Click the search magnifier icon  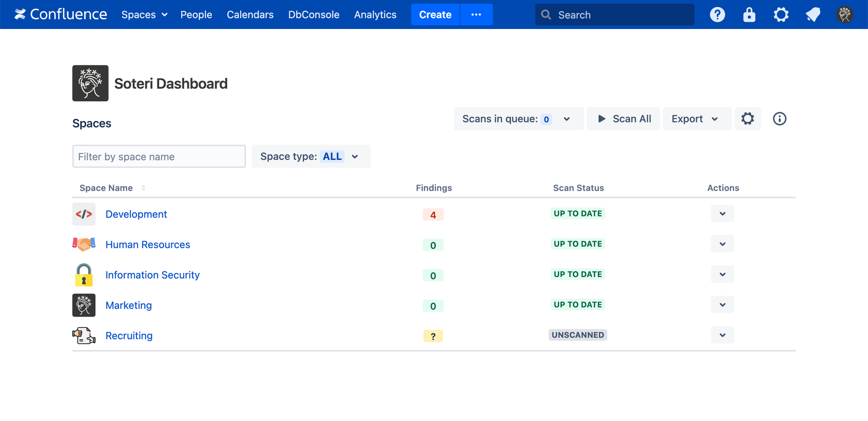(x=546, y=15)
